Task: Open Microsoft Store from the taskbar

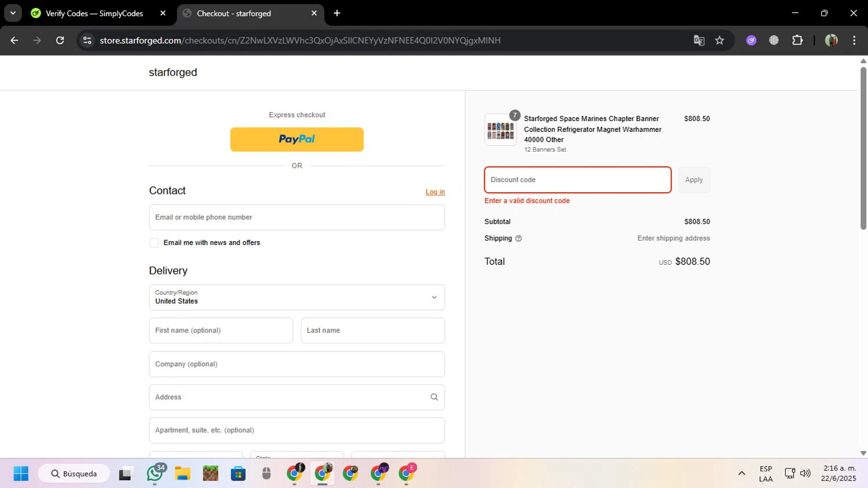Action: click(x=238, y=474)
